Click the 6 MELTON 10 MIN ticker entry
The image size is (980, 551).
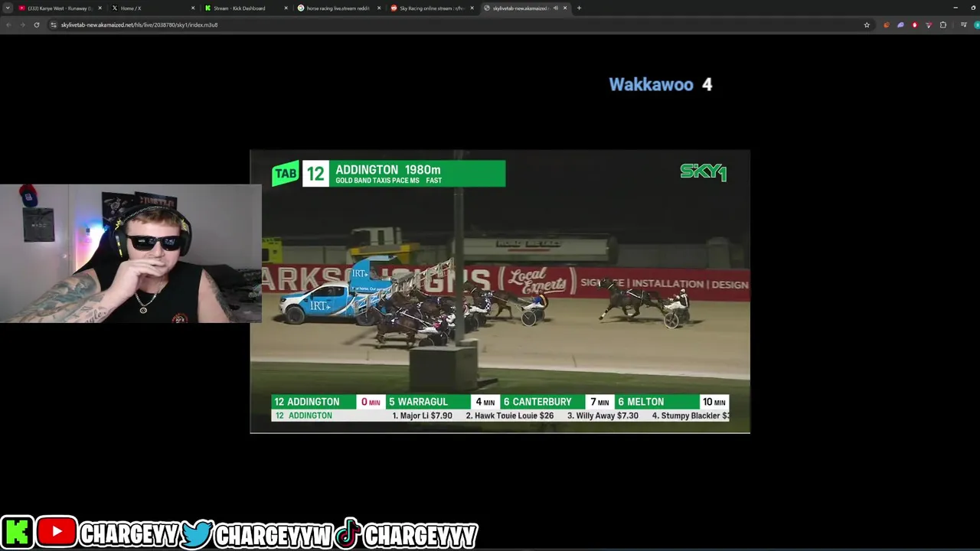[x=671, y=402]
